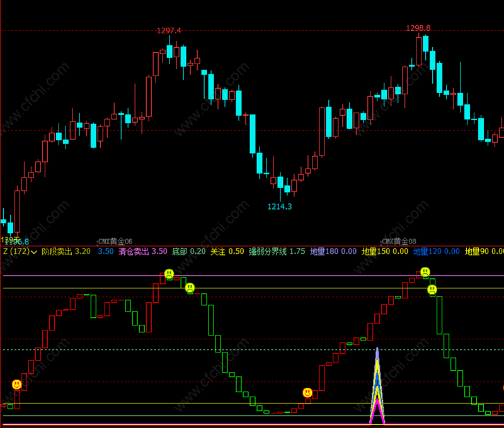Viewport: 504px width, 428px height.
Task: Select the 地量90 parameter label
Action: point(484,251)
